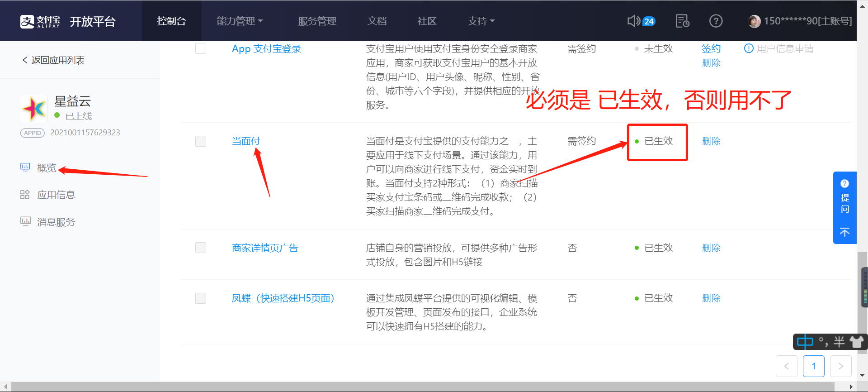Expand the 支持 dropdown menu

point(481,21)
